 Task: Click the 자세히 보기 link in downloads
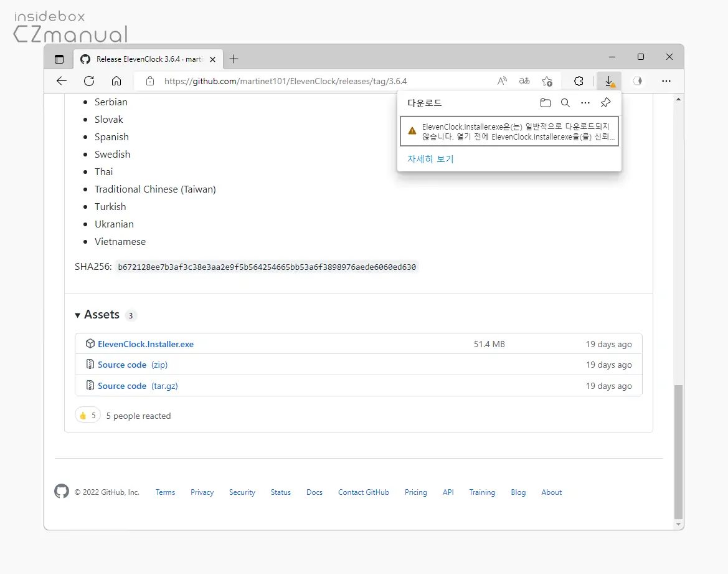click(430, 159)
